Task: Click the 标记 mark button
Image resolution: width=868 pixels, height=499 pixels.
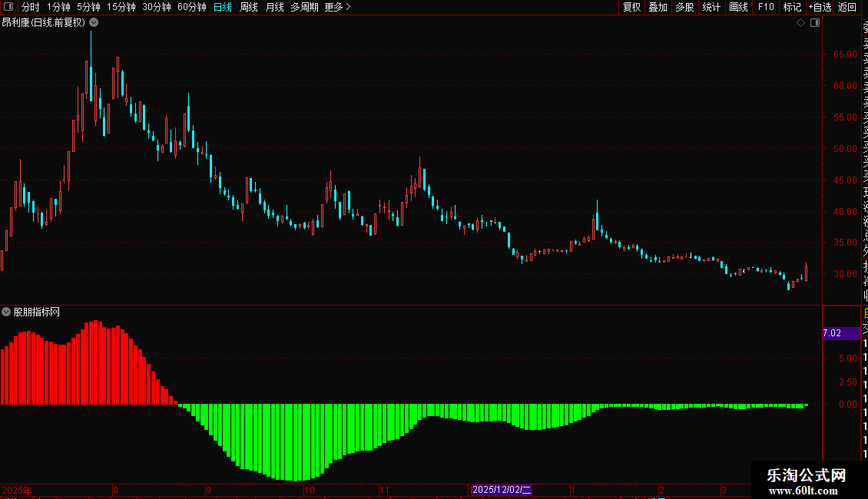Action: [792, 7]
